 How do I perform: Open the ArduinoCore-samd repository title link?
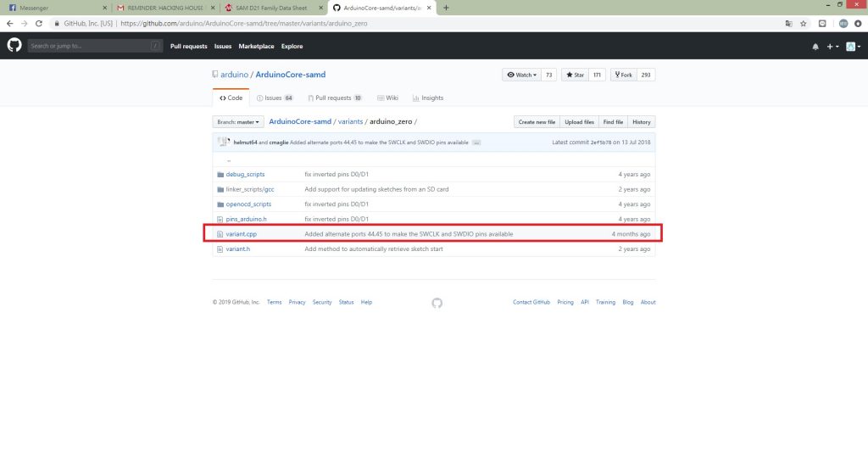[x=290, y=75]
